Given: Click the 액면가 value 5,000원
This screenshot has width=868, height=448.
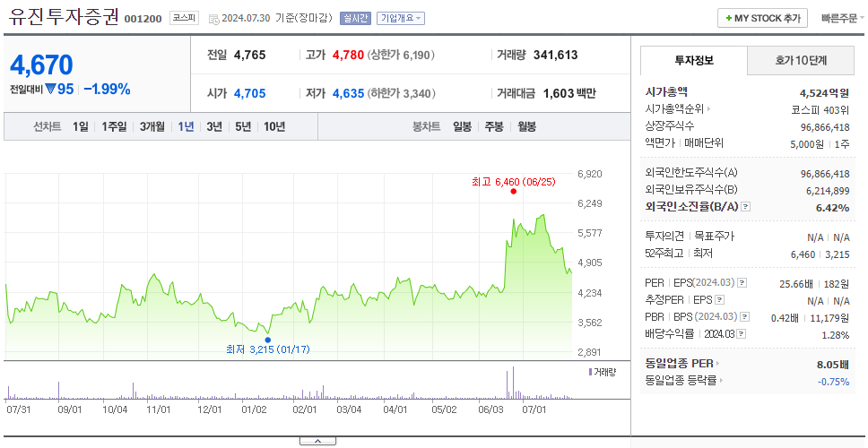Looking at the screenshot, I should click(808, 143).
